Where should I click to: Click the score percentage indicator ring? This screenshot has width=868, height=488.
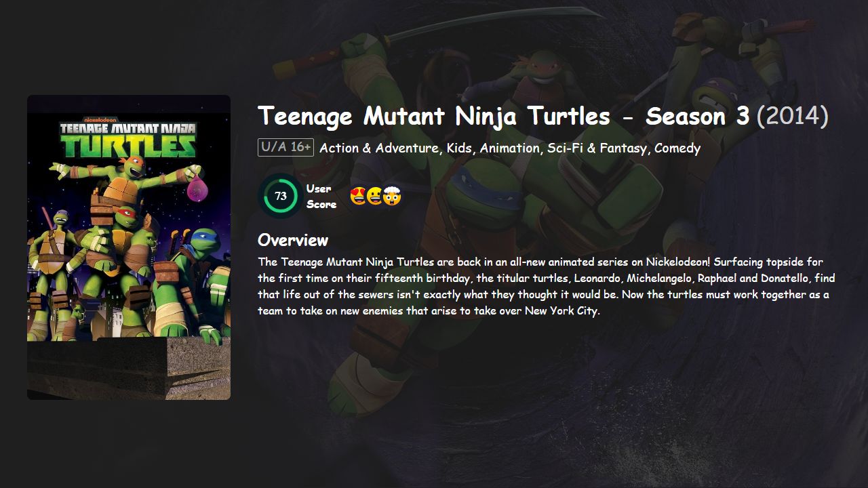coord(280,195)
